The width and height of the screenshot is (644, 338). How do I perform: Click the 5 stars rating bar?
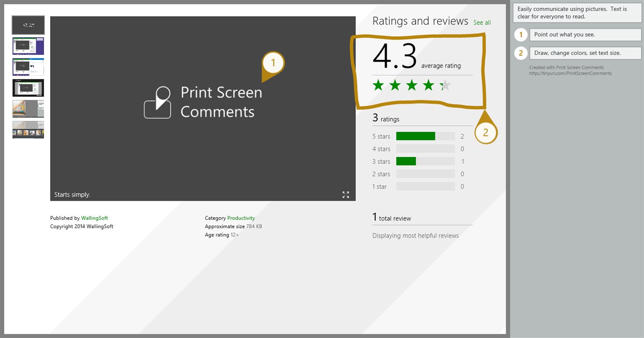tap(425, 136)
